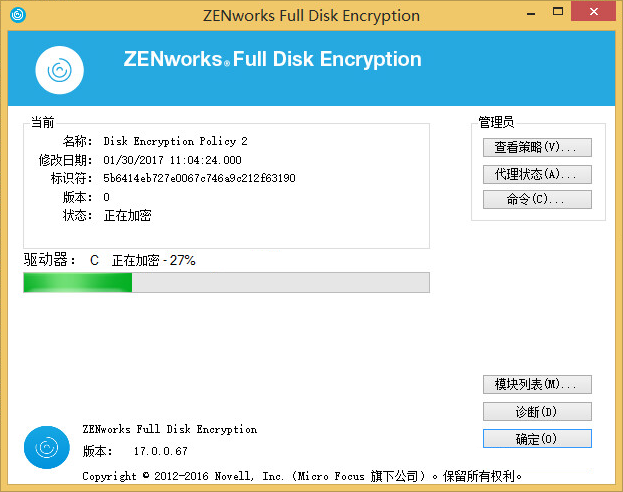Image resolution: width=623 pixels, height=492 pixels.
Task: Click the window title text in the title bar
Action: pyautogui.click(x=313, y=15)
